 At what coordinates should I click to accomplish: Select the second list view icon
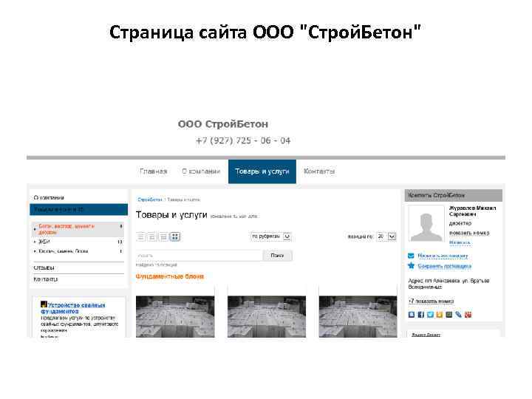pyautogui.click(x=152, y=236)
